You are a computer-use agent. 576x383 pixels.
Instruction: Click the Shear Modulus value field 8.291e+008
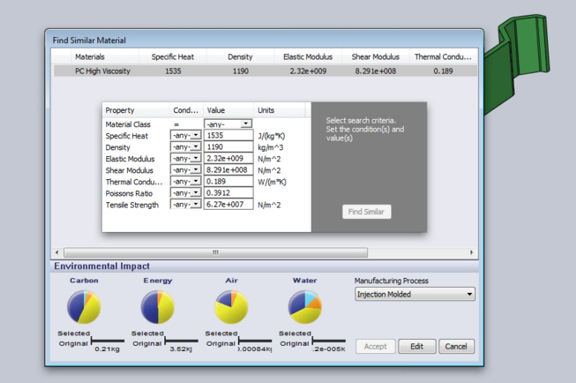coord(228,170)
